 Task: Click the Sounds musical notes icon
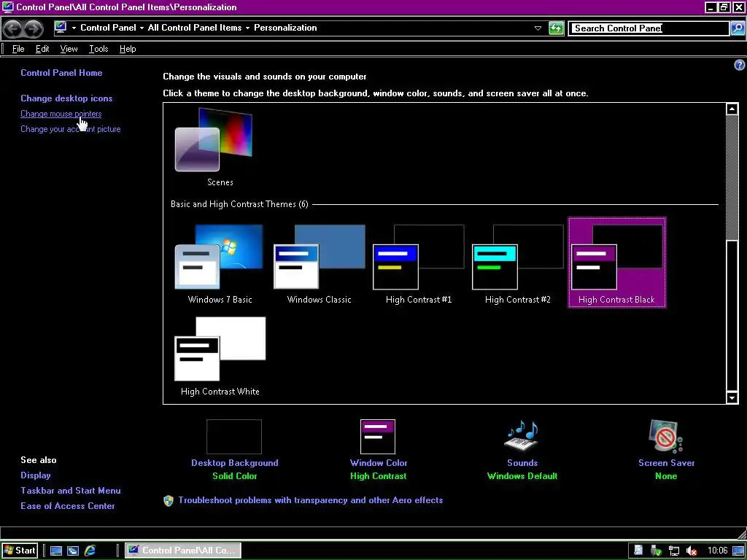coord(522,436)
